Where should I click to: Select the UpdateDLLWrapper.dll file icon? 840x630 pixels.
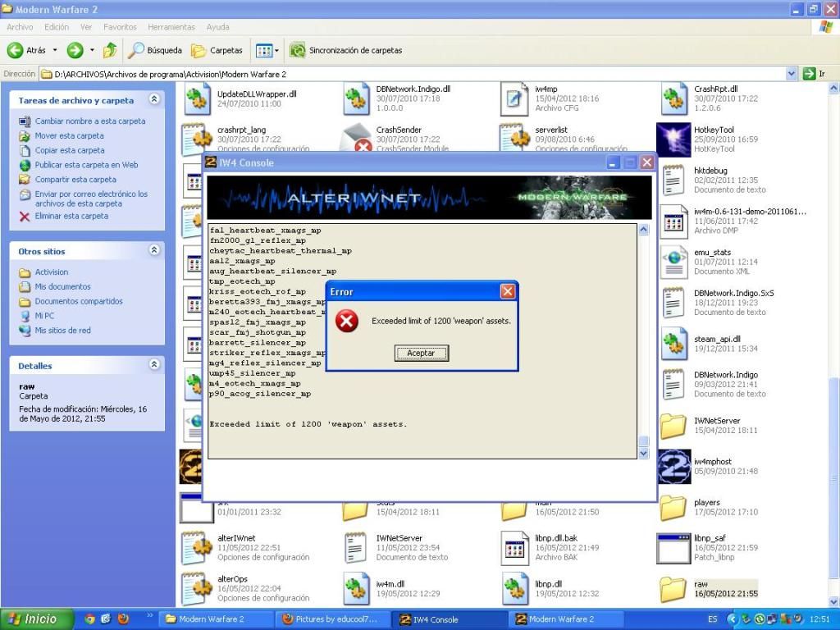click(197, 99)
